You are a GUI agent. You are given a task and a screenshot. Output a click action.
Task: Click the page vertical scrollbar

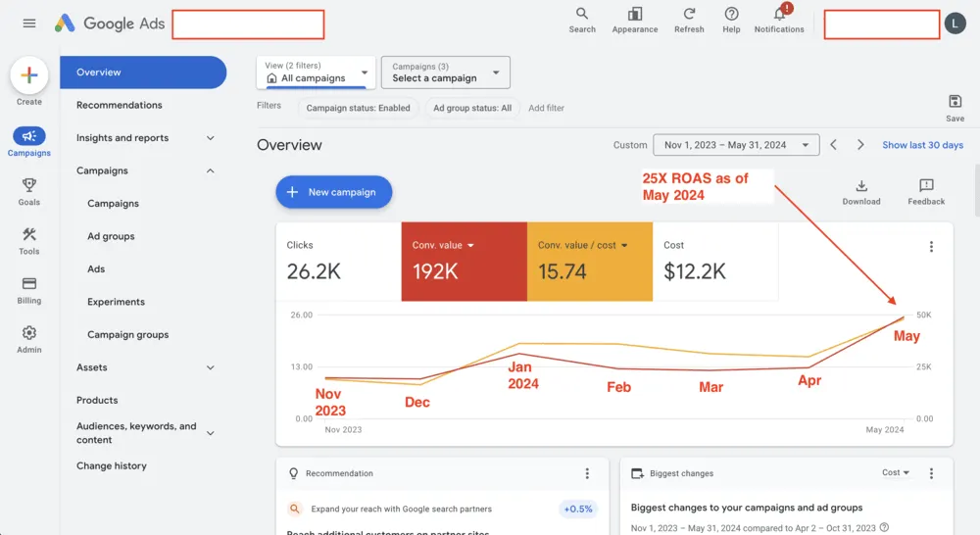pyautogui.click(x=977, y=190)
